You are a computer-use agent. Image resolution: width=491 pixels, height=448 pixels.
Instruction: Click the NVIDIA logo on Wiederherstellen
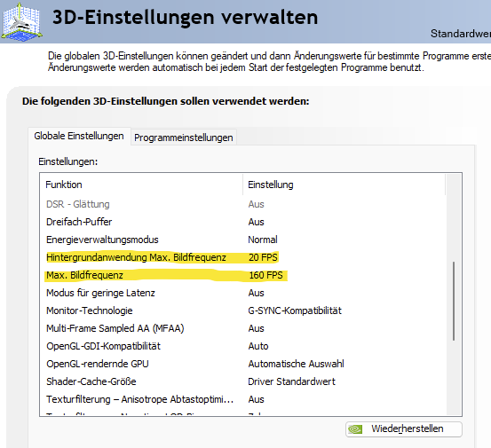[355, 428]
